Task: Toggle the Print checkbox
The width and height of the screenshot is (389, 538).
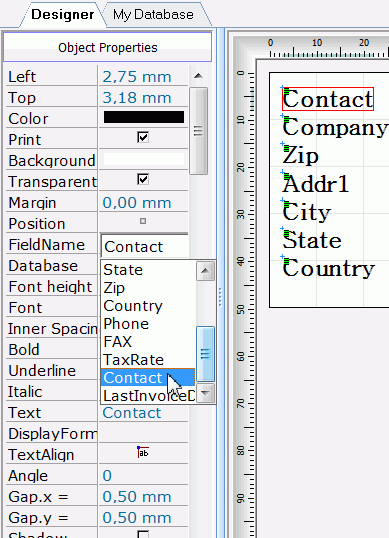Action: (x=143, y=138)
